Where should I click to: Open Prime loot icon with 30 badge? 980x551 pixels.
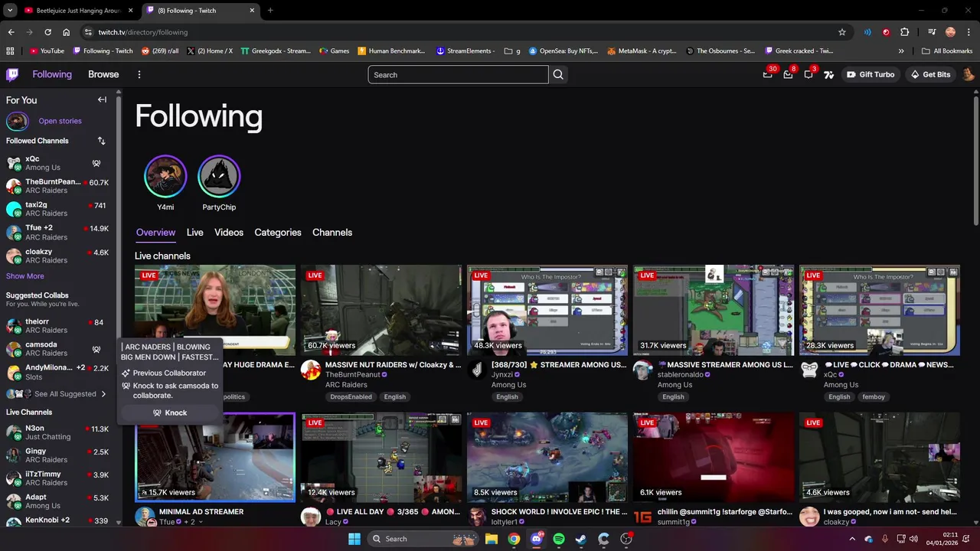[x=768, y=74]
